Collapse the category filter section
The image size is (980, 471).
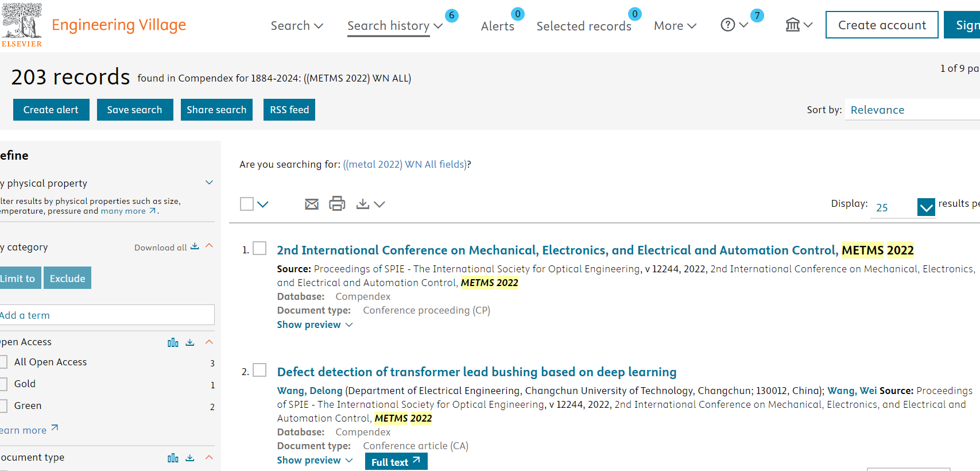[209, 246]
